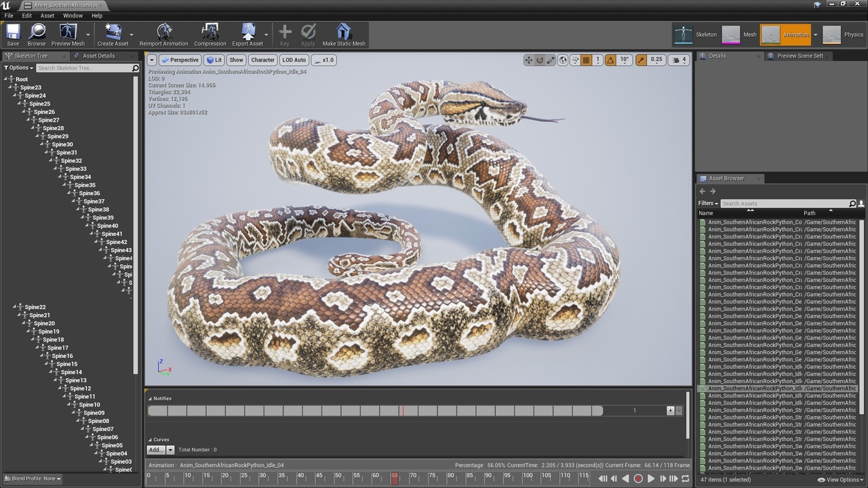
Task: Toggle scale snapping on or off
Action: click(642, 60)
